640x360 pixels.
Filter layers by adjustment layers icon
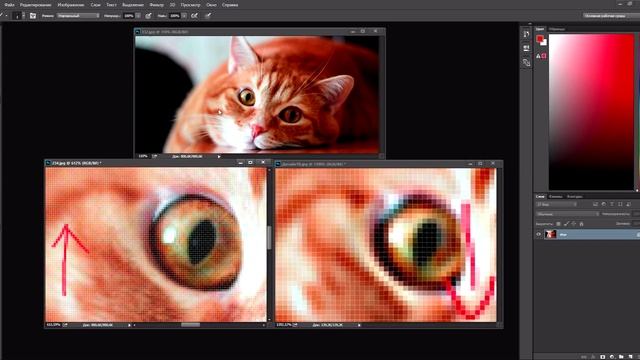[604, 204]
